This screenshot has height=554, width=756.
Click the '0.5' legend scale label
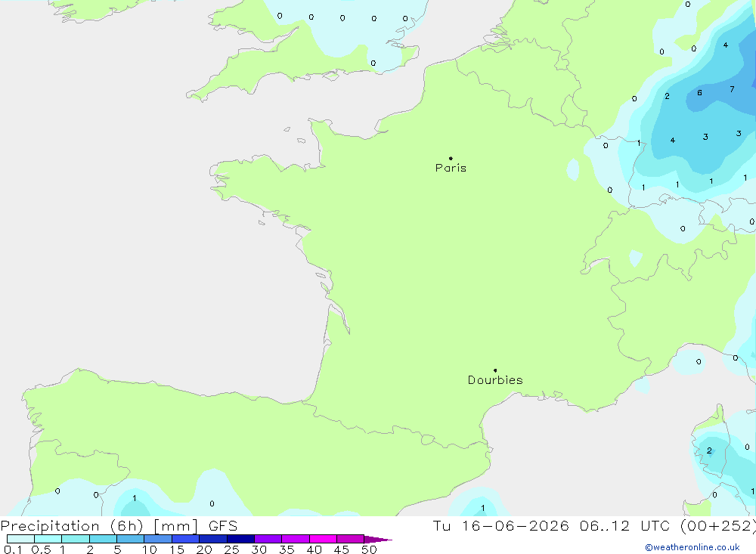click(x=41, y=549)
